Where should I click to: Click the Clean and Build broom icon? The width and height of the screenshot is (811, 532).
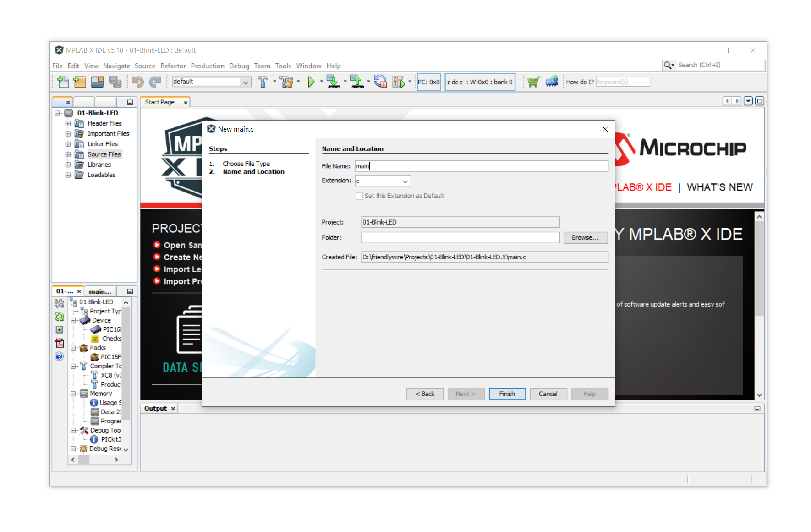(x=287, y=82)
